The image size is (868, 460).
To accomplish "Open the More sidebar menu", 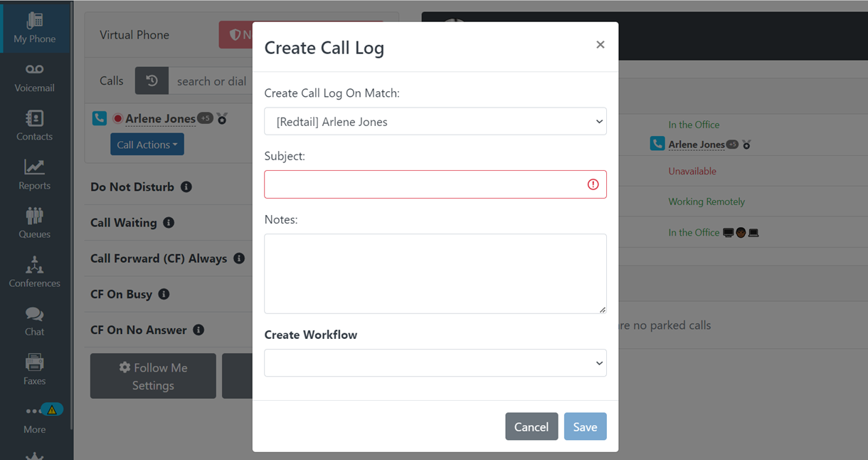I will [x=34, y=419].
